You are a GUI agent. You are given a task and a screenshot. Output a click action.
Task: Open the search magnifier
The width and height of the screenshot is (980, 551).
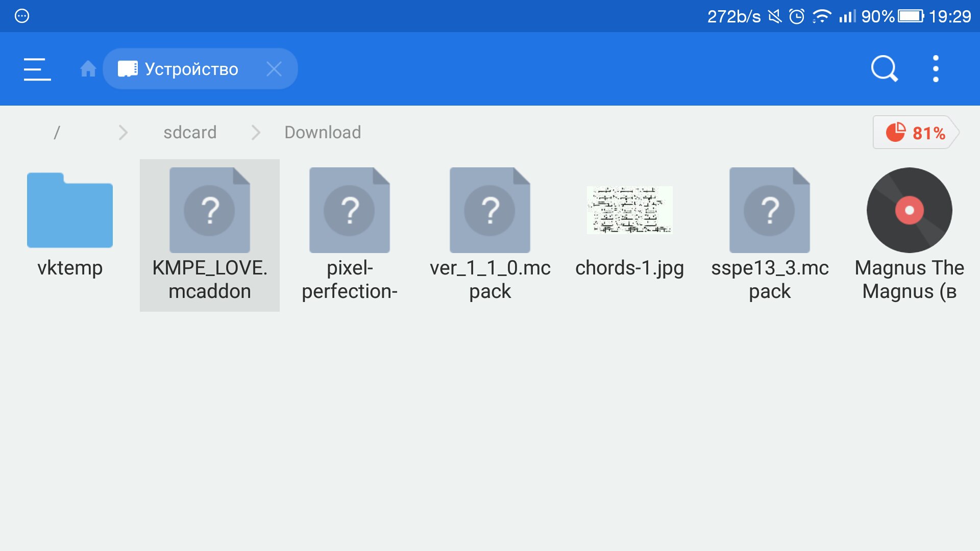click(x=884, y=69)
